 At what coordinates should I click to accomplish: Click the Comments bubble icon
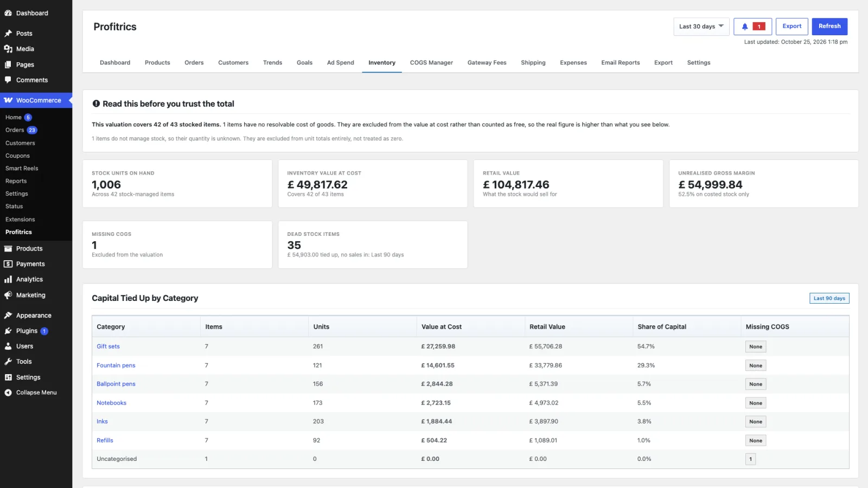pos(8,80)
